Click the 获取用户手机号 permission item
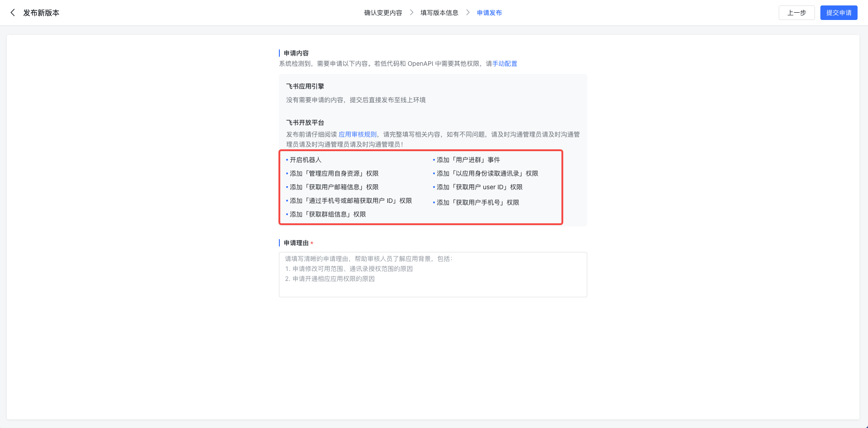Image resolution: width=868 pixels, height=428 pixels. [478, 202]
